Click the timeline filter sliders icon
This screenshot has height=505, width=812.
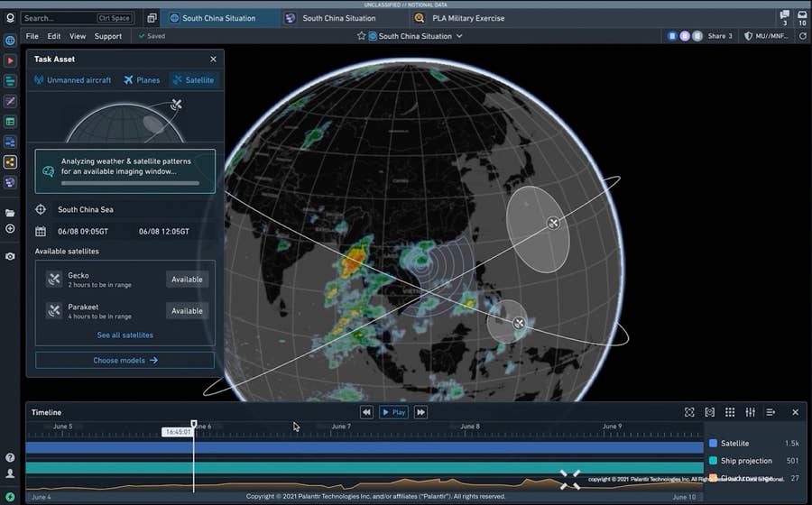click(x=750, y=412)
